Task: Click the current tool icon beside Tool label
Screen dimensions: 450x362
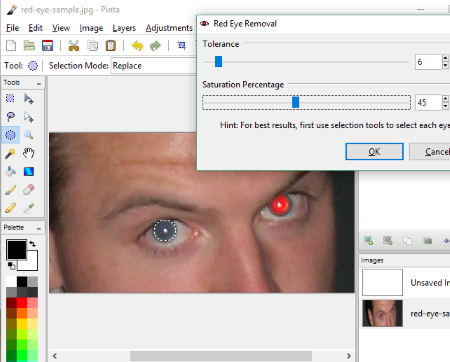Action: 33,66
